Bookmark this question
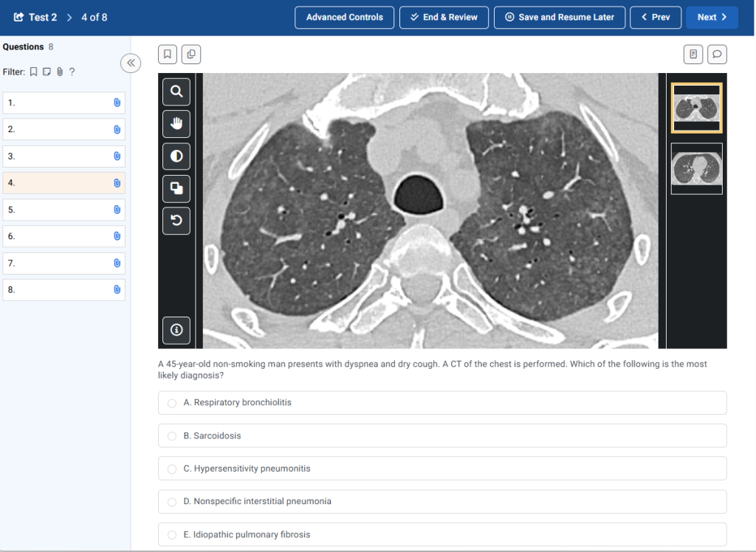Viewport: 756px width, 552px height. 168,54
